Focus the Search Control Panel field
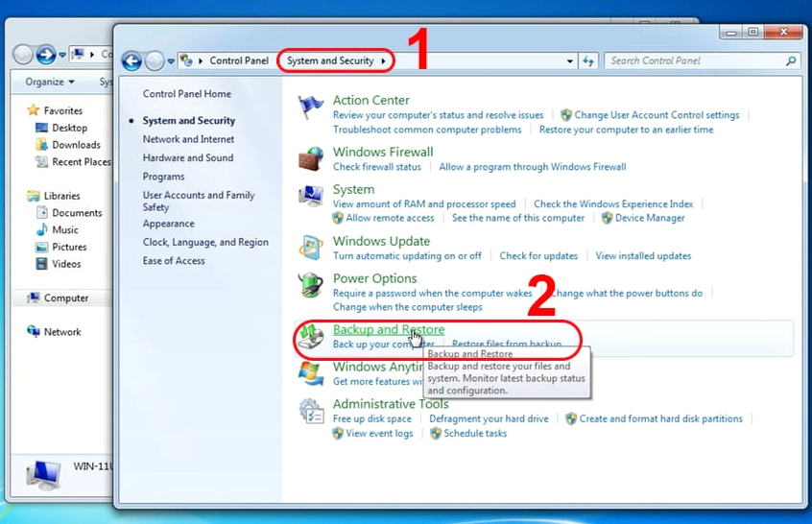Viewport: 812px width, 524px height. tap(694, 61)
